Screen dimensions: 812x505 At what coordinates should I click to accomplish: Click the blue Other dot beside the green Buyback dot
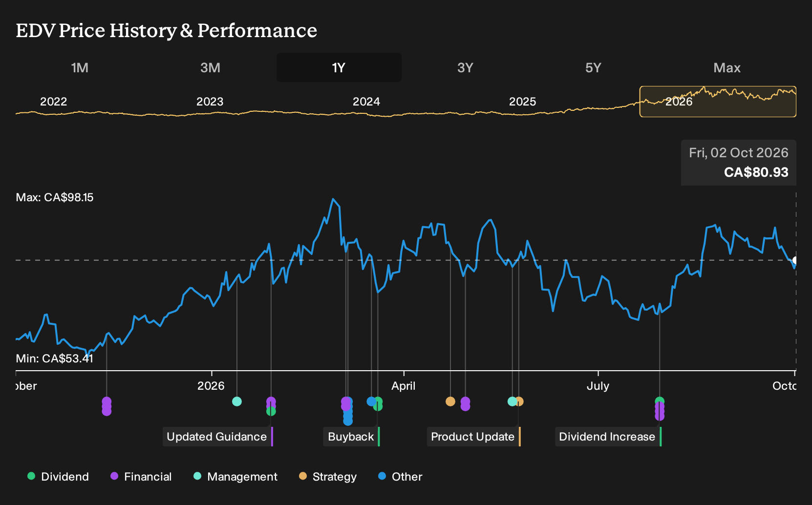coord(371,401)
